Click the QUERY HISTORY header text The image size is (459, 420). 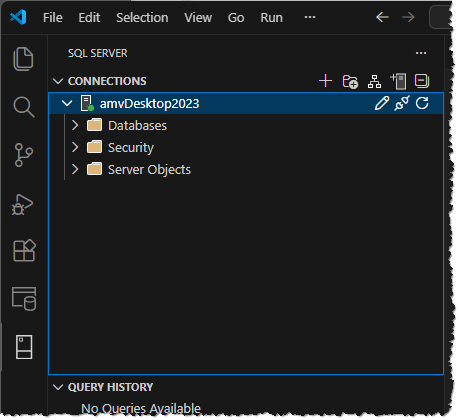pos(110,387)
